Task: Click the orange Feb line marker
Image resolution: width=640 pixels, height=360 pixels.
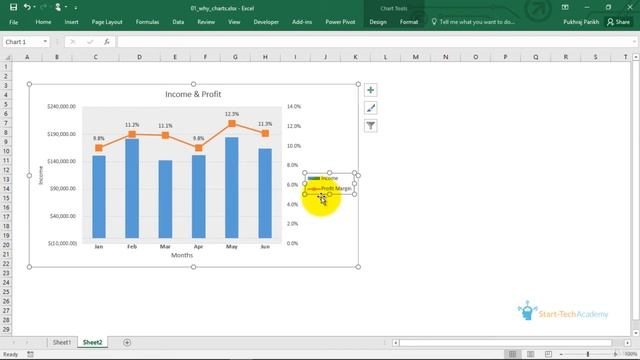Action: (x=132, y=134)
